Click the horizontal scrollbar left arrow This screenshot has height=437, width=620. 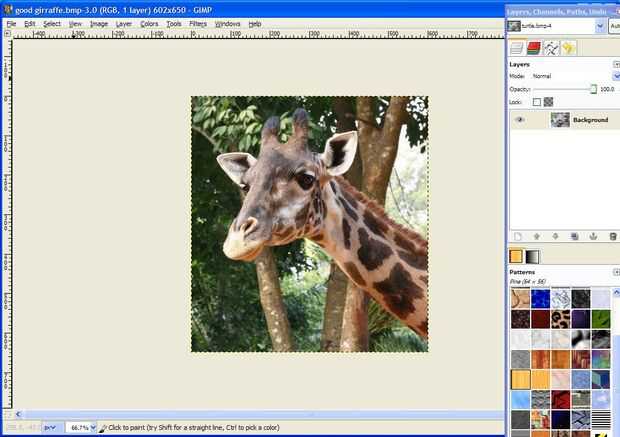(x=18, y=414)
